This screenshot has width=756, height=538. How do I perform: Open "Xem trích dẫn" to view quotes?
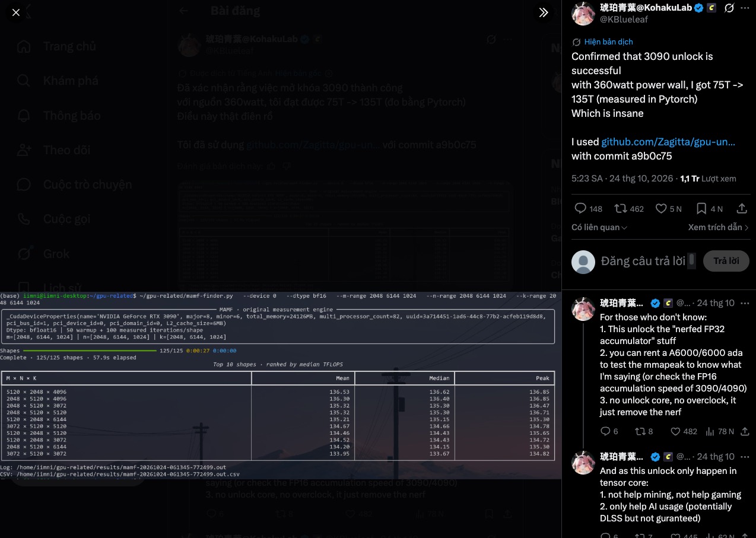pos(718,227)
